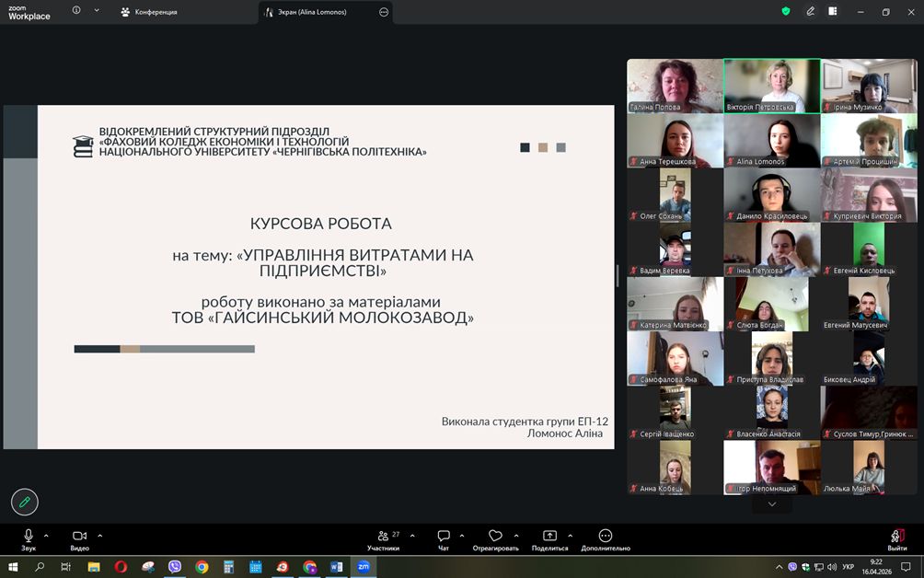
Task: Select Вікторія Петровська's video thumbnail
Action: (x=772, y=86)
